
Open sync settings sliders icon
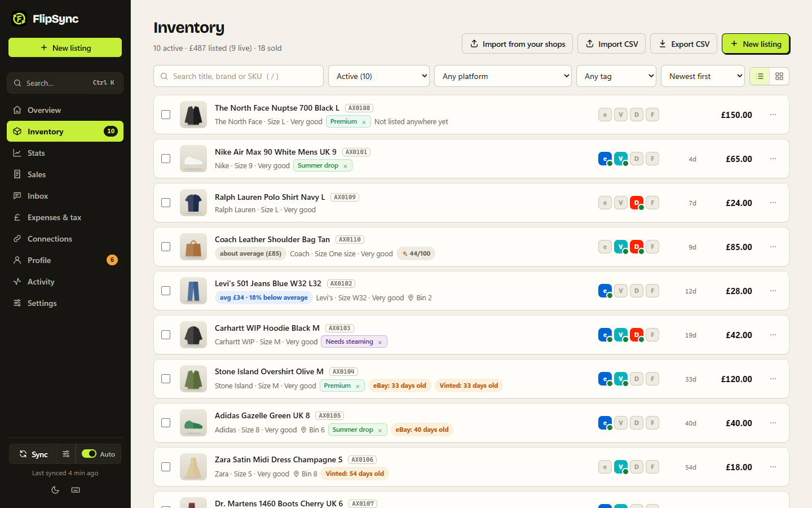pos(66,454)
